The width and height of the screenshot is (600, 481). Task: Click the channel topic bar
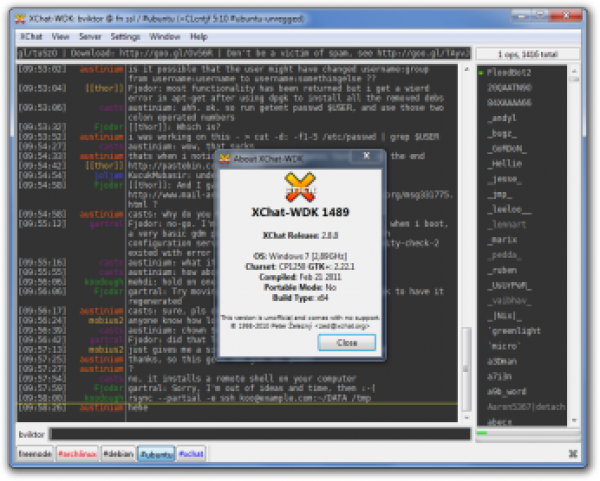[x=244, y=53]
